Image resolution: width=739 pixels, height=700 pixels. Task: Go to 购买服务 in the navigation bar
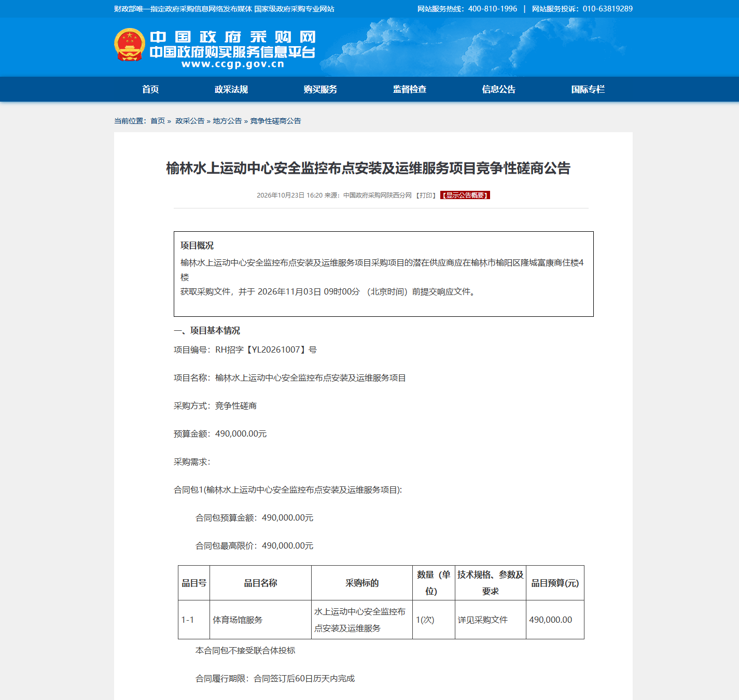point(320,89)
